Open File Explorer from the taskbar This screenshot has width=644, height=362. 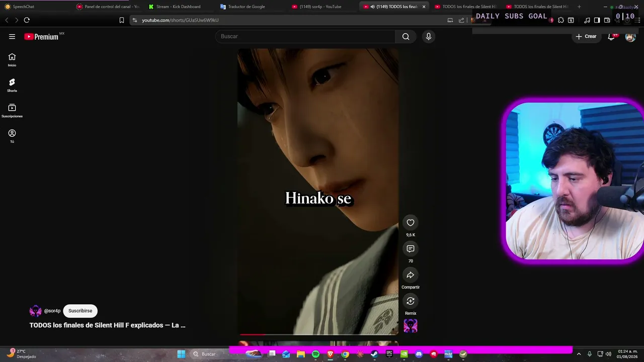point(301,354)
